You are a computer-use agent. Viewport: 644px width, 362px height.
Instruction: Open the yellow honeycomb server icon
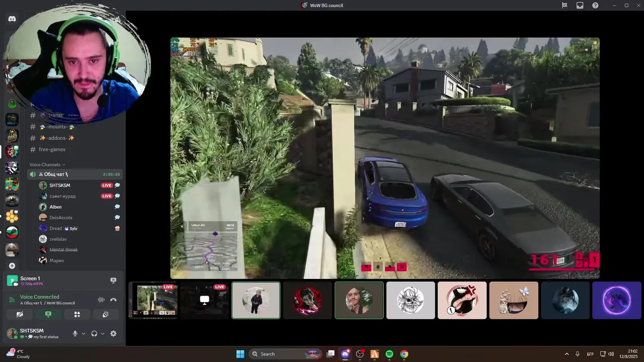(x=12, y=216)
